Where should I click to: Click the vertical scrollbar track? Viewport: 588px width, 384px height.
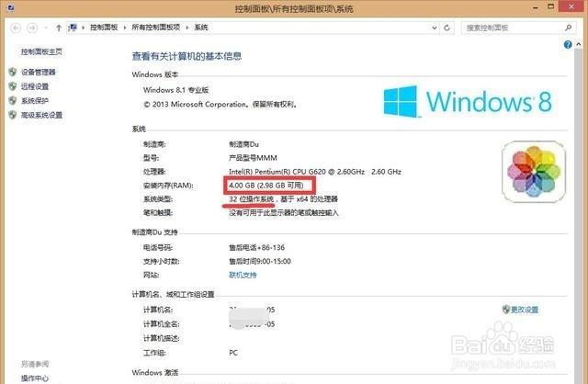click(x=579, y=214)
